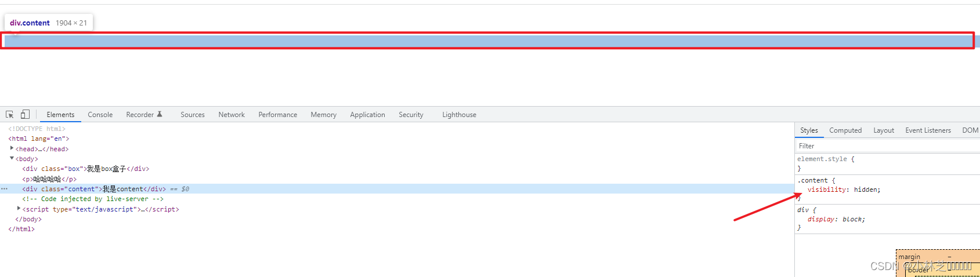
Task: Select the live-server comment node
Action: pyautogui.click(x=93, y=199)
